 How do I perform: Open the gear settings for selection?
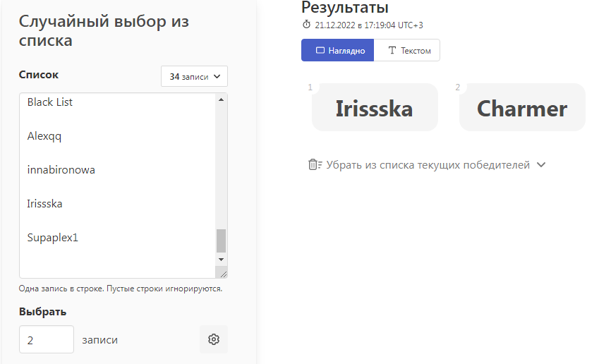pos(214,339)
